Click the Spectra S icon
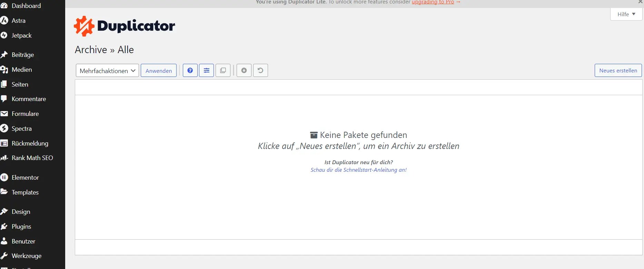Image resolution: width=644 pixels, height=269 pixels. pyautogui.click(x=4, y=128)
